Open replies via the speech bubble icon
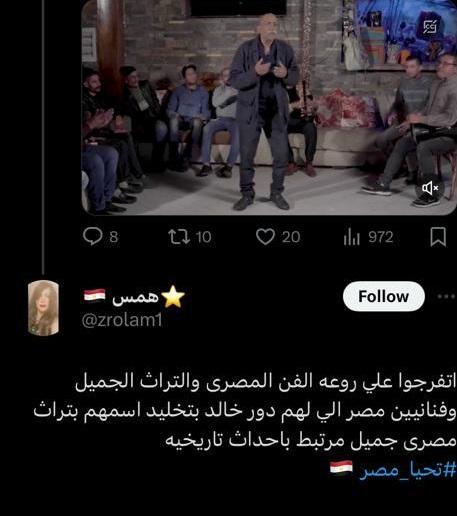The image size is (457, 516). click(92, 236)
